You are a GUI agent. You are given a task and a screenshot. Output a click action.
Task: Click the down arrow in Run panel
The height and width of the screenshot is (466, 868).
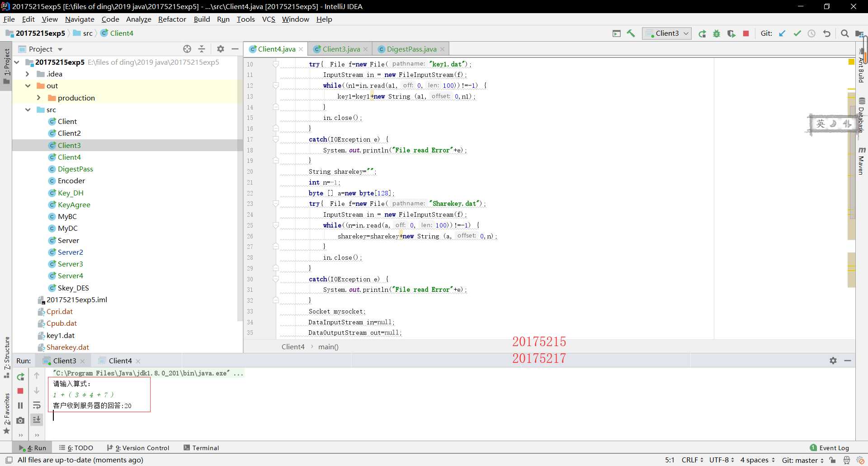37,390
